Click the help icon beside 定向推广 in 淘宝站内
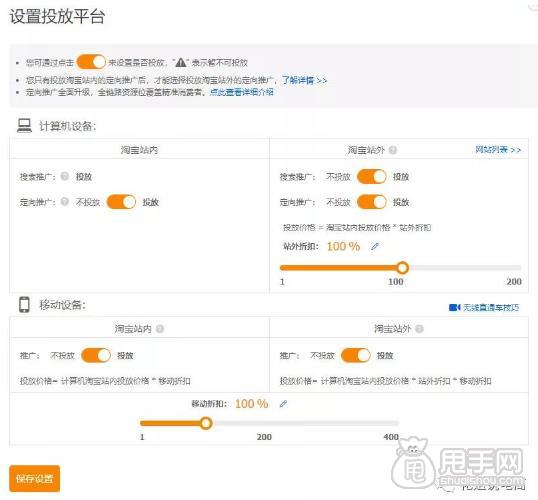 coord(65,201)
